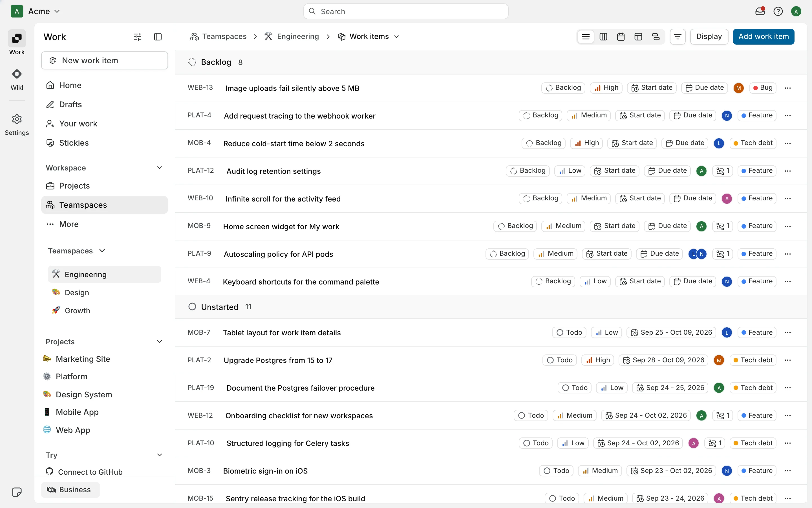The height and width of the screenshot is (508, 812).
Task: Open High priority dropdown on MOB-4
Action: (586, 143)
